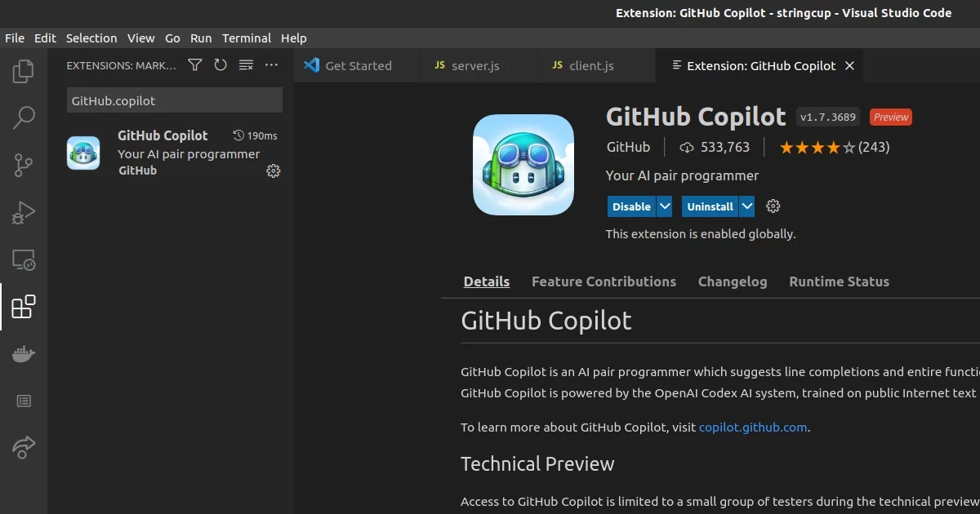Click the Disable button
980x514 pixels.
coord(632,206)
